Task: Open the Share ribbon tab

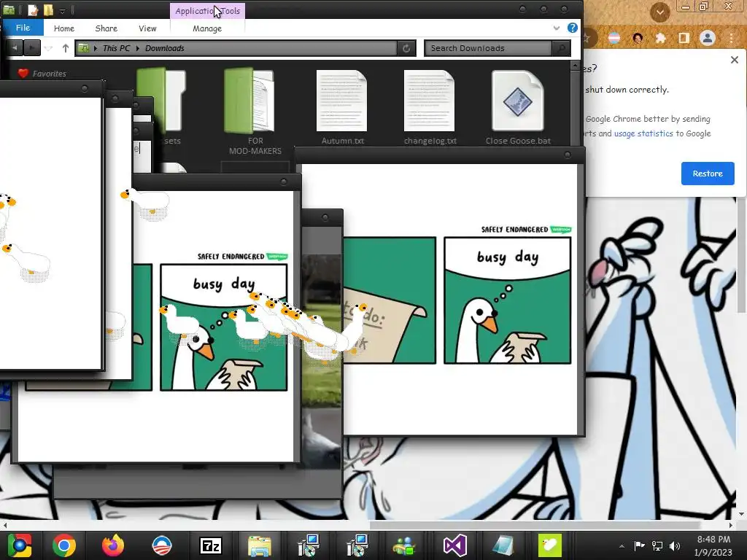Action: tap(107, 28)
